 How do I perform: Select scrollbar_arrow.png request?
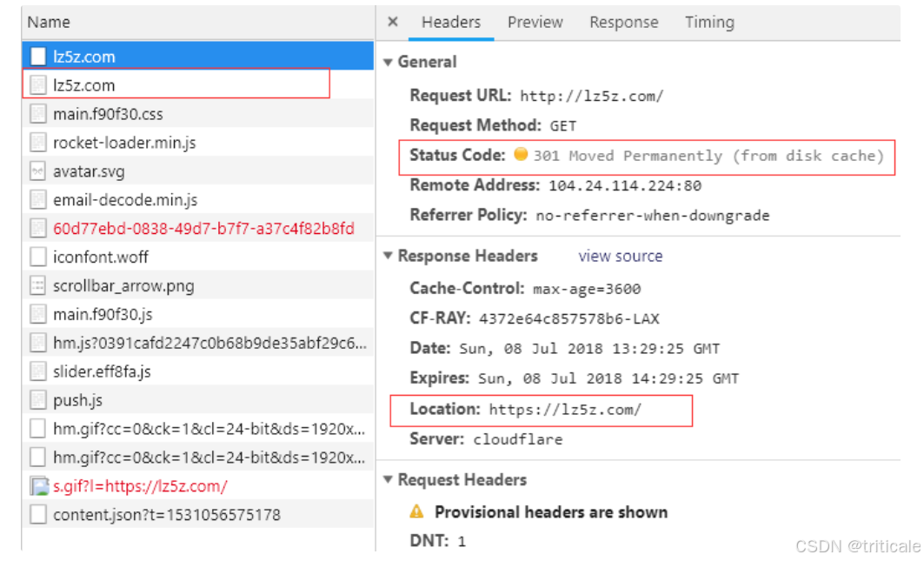click(198, 285)
